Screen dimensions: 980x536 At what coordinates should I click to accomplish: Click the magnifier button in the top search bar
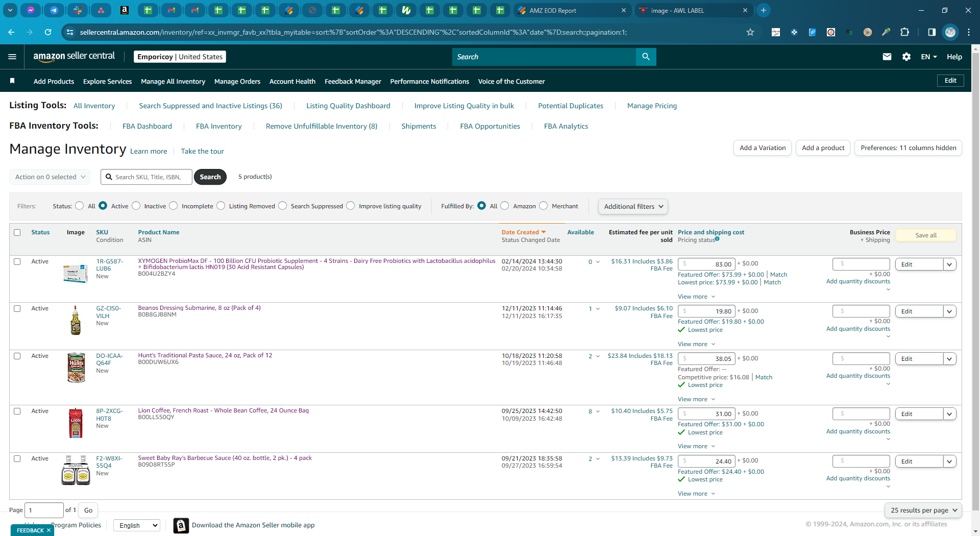646,57
